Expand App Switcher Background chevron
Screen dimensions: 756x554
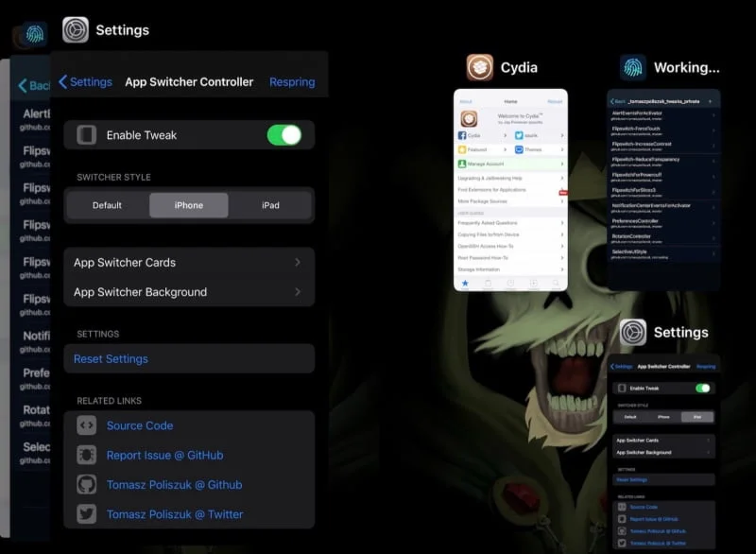pyautogui.click(x=298, y=292)
